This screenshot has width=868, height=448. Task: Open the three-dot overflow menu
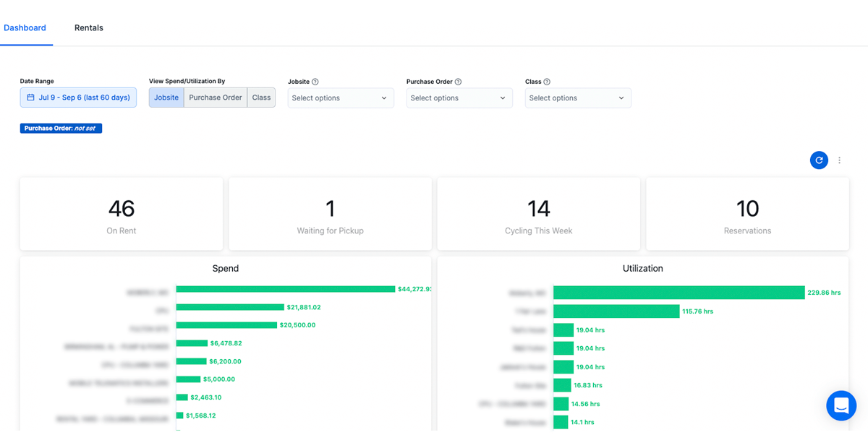pyautogui.click(x=839, y=160)
